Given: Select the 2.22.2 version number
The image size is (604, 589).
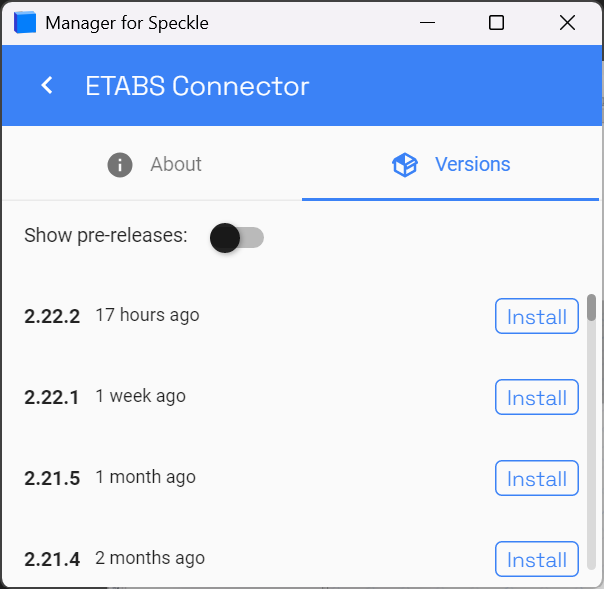Looking at the screenshot, I should [52, 316].
